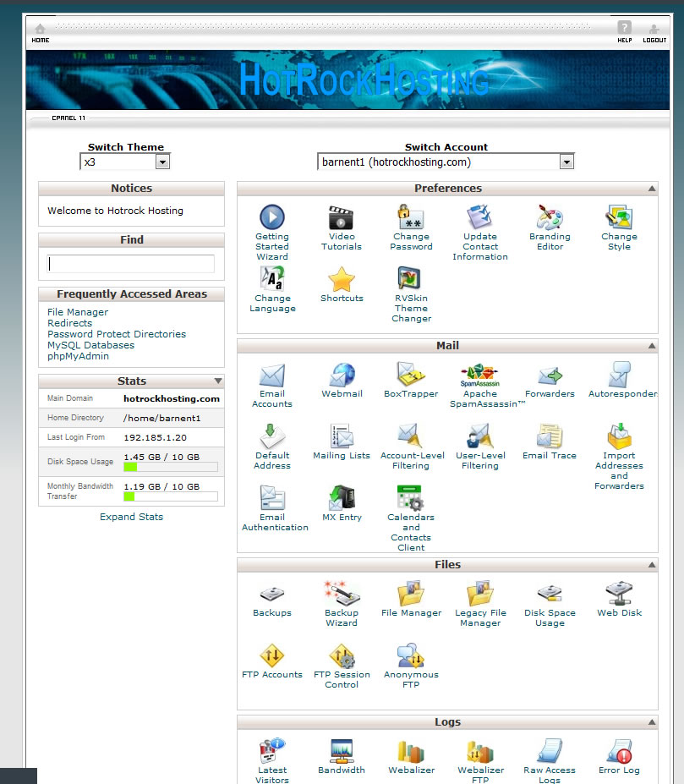
Task: Click the Monthly Bandwidth Transfer progress bar
Action: (171, 496)
